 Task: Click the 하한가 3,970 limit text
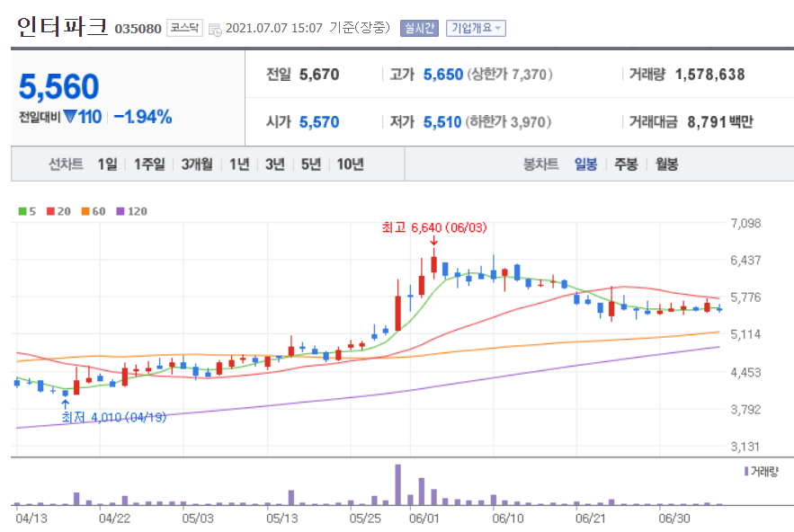coord(508,122)
